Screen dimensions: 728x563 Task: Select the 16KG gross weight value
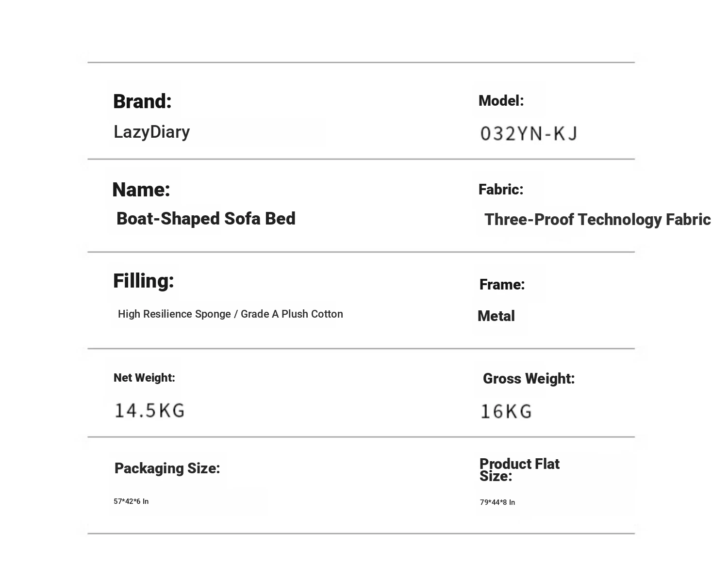pyautogui.click(x=506, y=412)
